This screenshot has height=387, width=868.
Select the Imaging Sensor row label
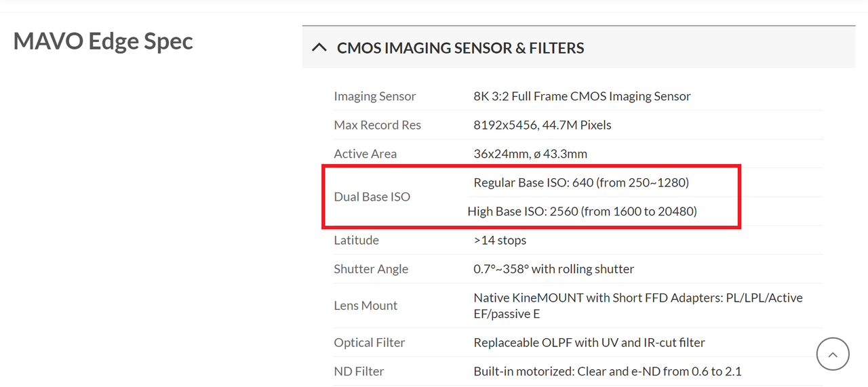click(375, 96)
